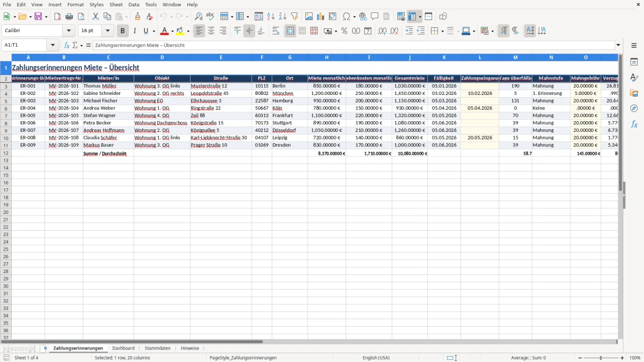Open the Borders dropdown arrow
This screenshot has width=644, height=362.
[x=442, y=32]
